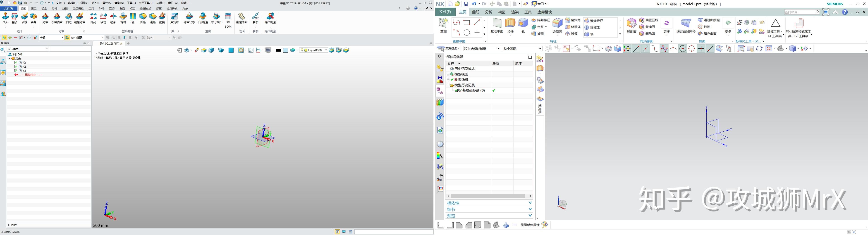Toggle 基准坐标系 (0) checkbox in NX navigator
Image resolution: width=868 pixels, height=235 pixels.
pos(456,90)
